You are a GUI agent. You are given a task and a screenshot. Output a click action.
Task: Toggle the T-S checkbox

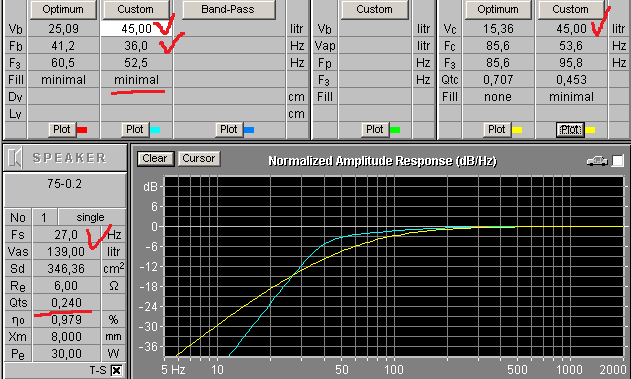116,370
